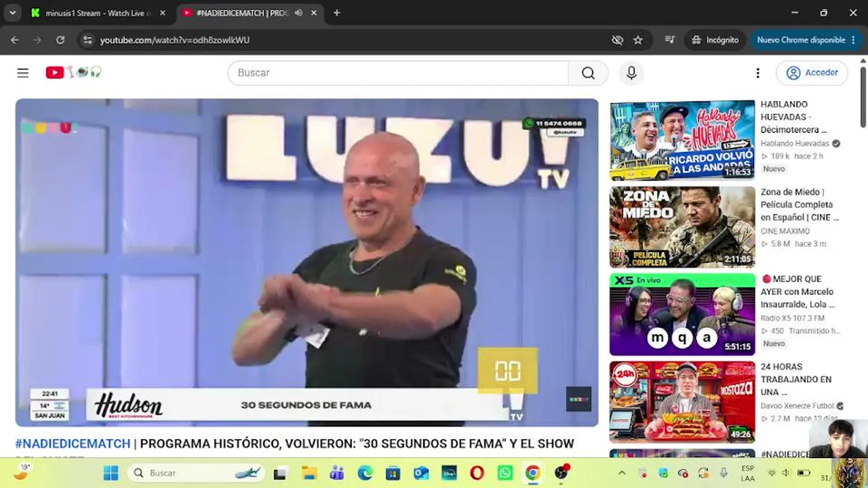Open MEJOR QUE AYER con Marcelo title
The image size is (868, 488).
797,291
